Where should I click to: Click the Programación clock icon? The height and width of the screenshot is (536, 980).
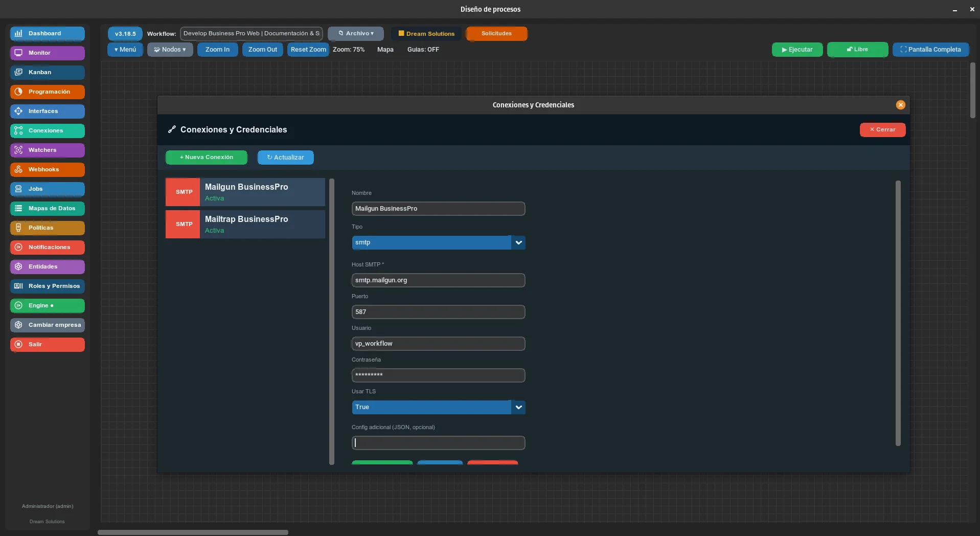18,92
